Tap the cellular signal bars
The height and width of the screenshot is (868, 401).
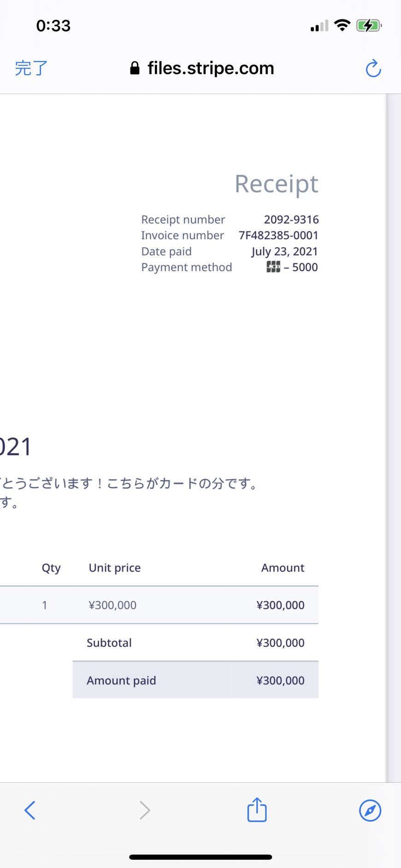tap(319, 25)
